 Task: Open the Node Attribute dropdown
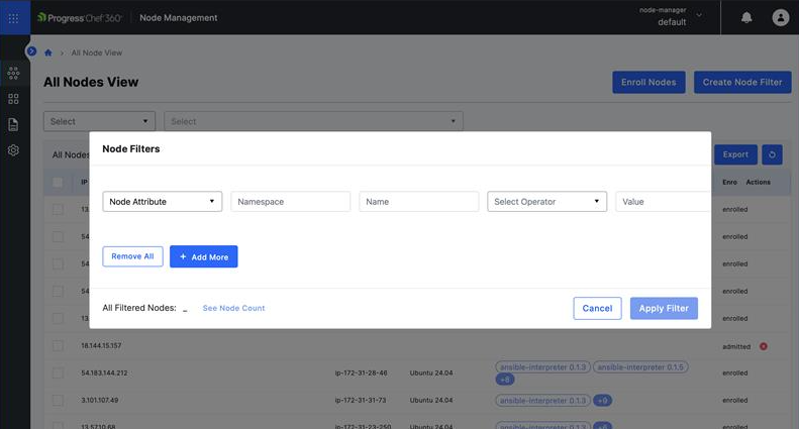162,201
